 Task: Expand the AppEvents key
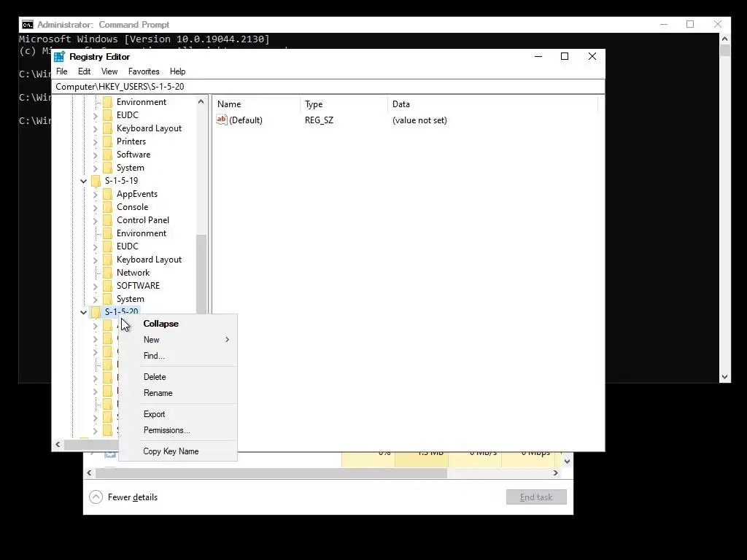point(96,194)
